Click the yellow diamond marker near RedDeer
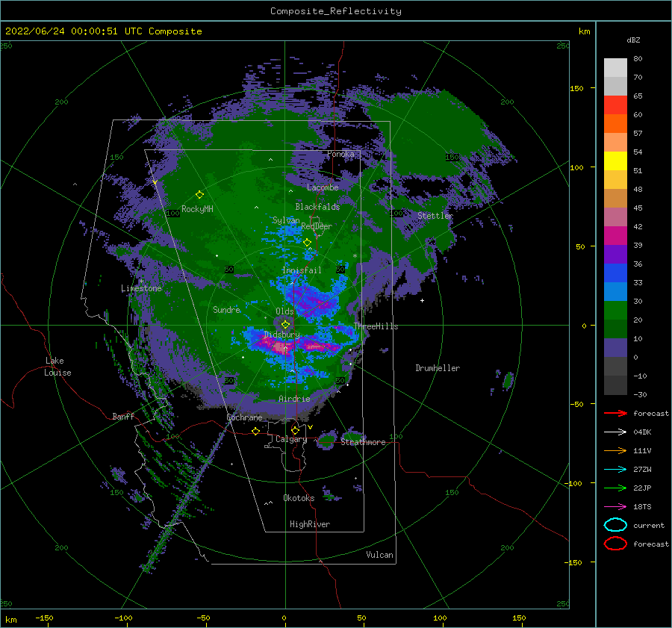The image size is (672, 628). tap(307, 243)
